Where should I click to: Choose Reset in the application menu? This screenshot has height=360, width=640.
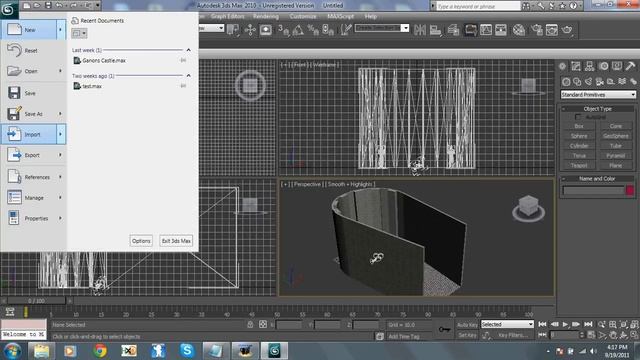click(33, 51)
